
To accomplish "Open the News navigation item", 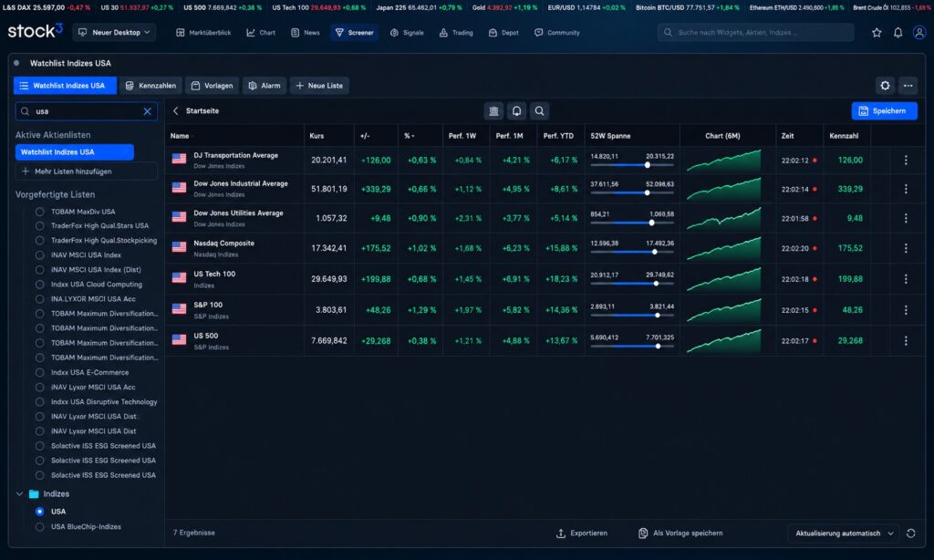I will tap(305, 33).
